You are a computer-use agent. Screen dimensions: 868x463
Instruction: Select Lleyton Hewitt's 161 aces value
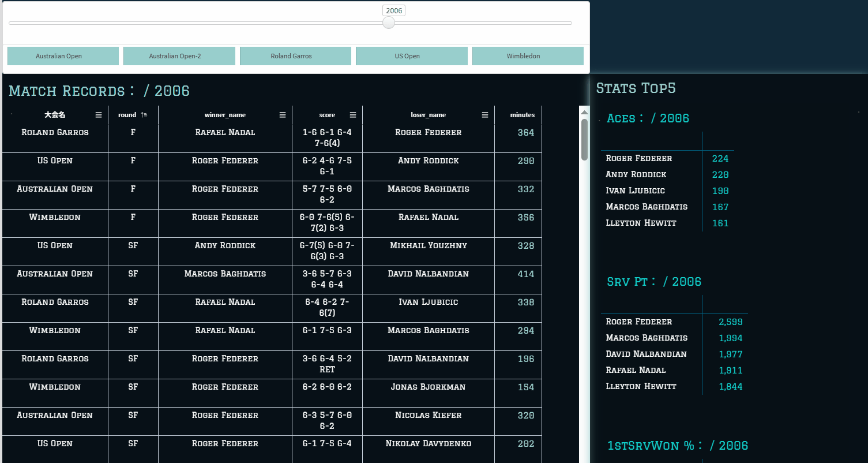[x=720, y=223]
